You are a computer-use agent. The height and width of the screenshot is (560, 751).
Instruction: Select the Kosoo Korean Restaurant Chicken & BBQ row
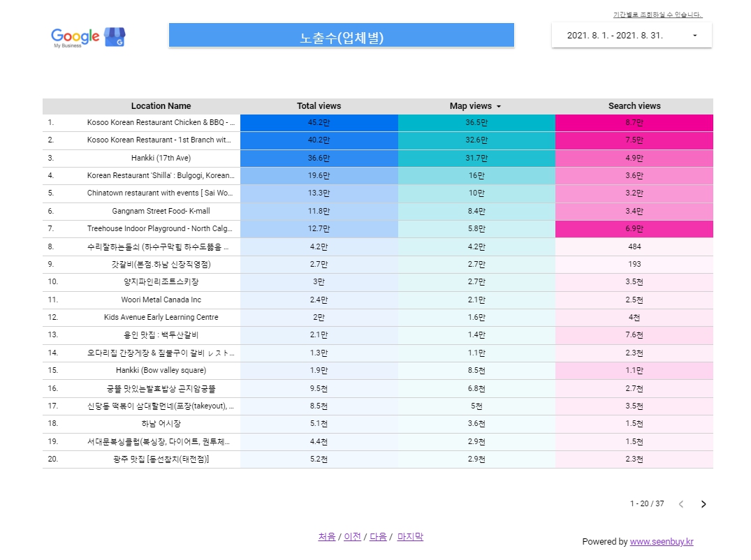click(161, 123)
